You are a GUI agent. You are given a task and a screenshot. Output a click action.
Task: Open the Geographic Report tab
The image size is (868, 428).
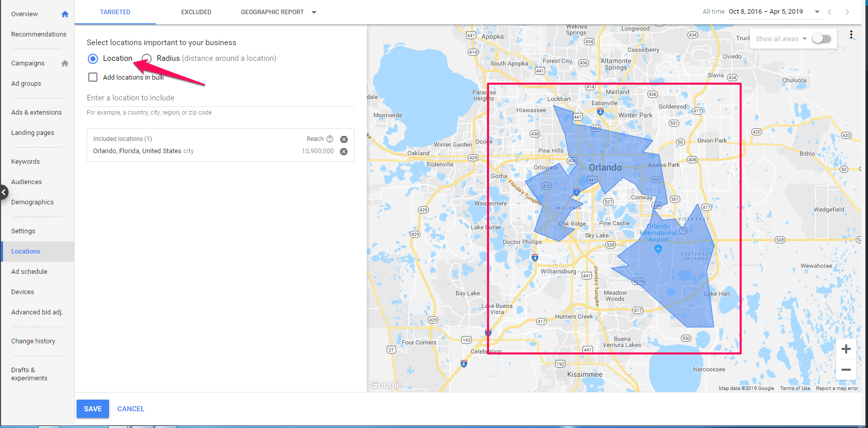click(272, 12)
